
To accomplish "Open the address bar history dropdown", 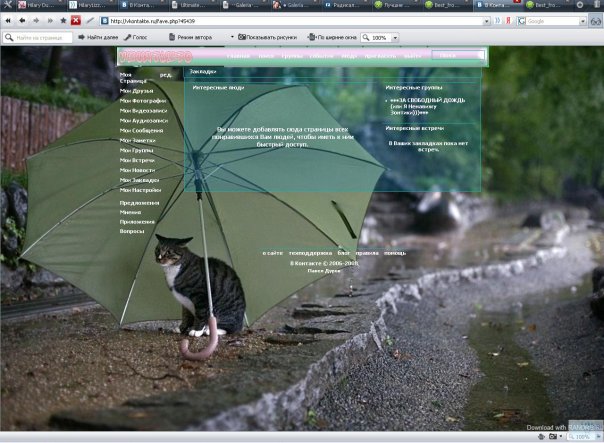I will [487, 21].
